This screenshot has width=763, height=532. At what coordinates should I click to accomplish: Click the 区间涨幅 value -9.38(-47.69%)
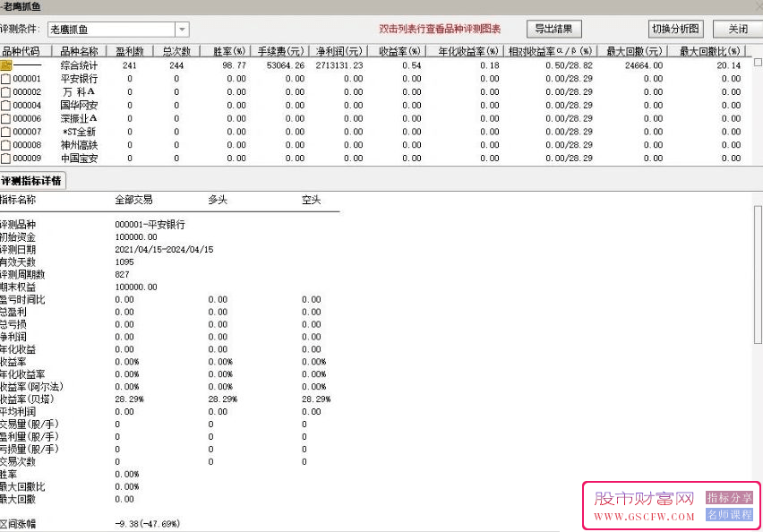pos(148,524)
